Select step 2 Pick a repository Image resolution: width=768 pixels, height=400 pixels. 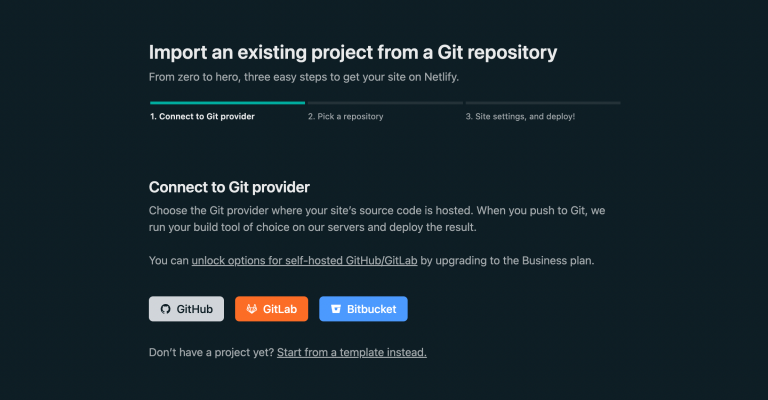[345, 117]
